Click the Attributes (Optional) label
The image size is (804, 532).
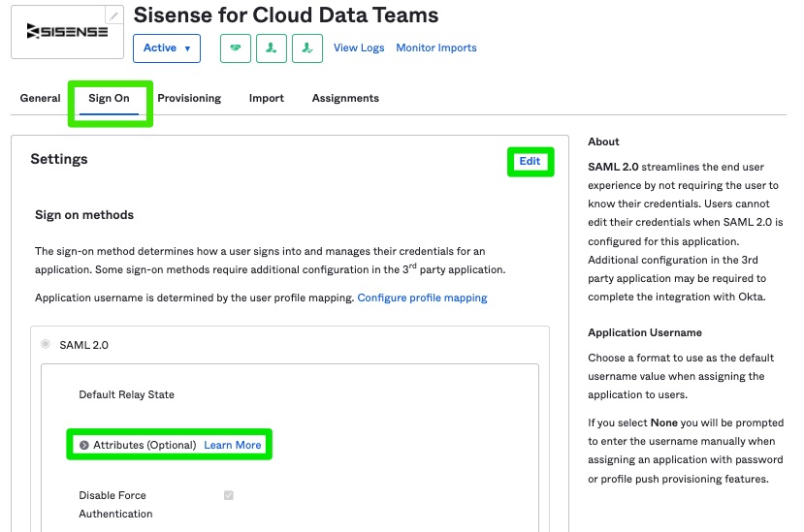[145, 445]
